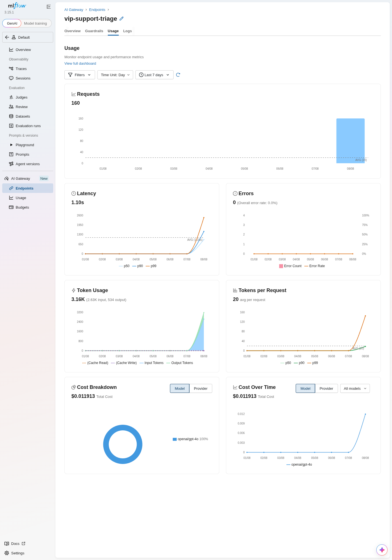Open the Time Unit: Day dropdown
392x560 pixels.
tap(115, 75)
